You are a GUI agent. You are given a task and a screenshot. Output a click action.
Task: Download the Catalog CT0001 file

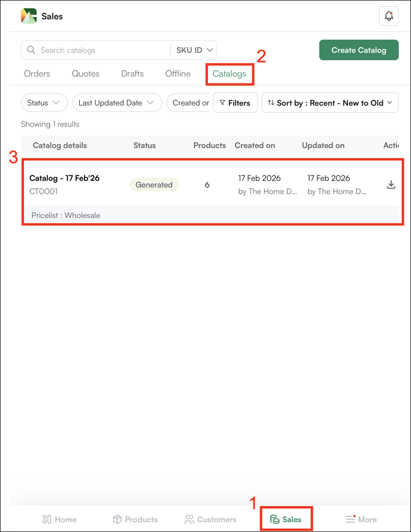391,185
